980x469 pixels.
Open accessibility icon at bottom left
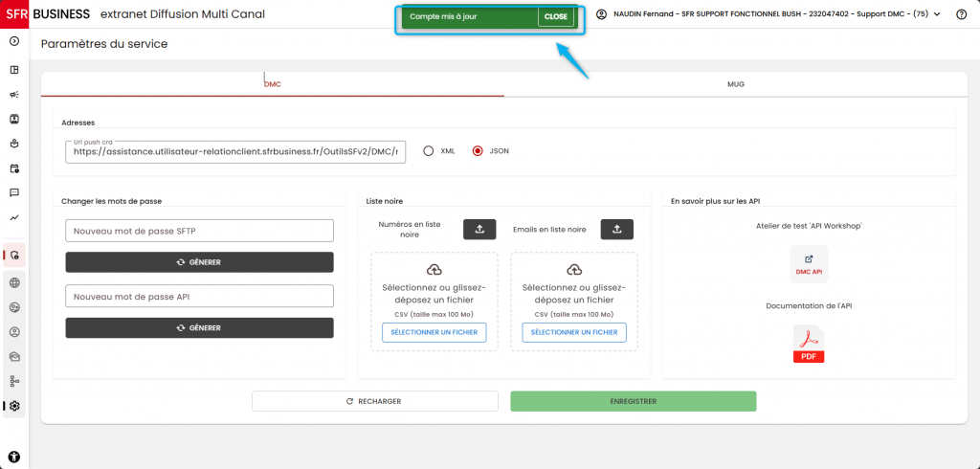[x=14, y=457]
